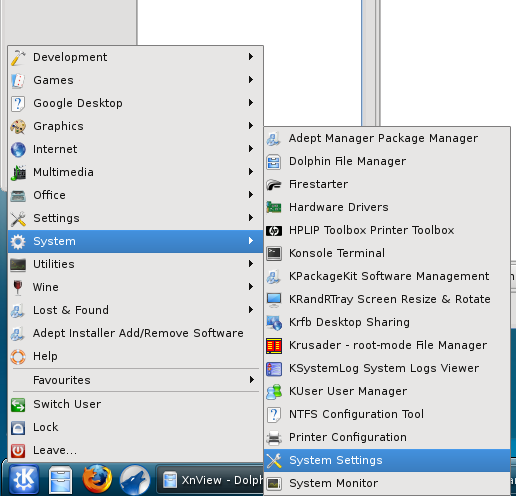Click the Hardware Drivers circuit card icon
Viewport: 516px width, 497px height.
tap(274, 207)
